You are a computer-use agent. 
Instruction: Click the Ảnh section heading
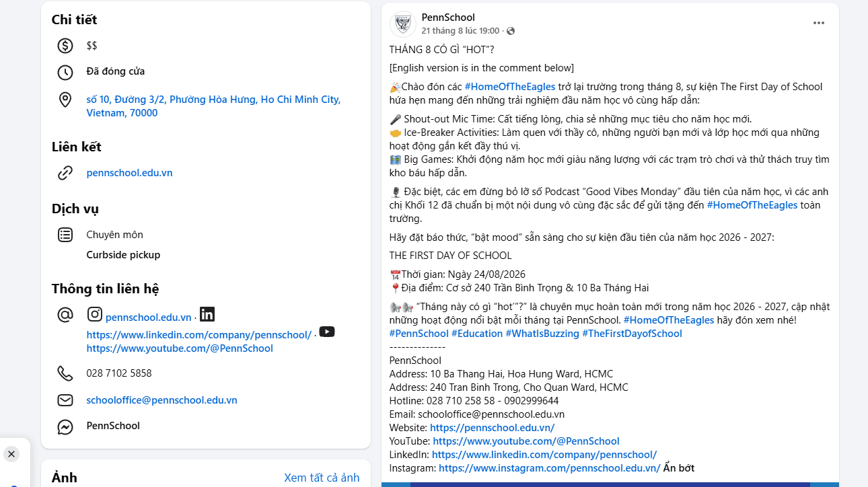click(x=65, y=478)
